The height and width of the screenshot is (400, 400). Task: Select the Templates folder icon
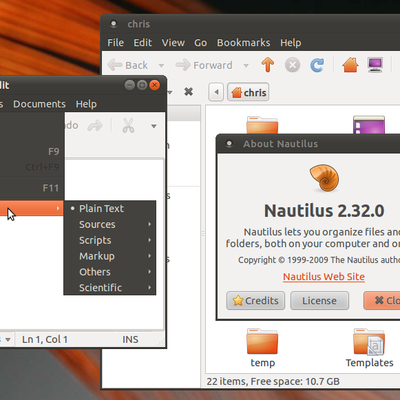pyautogui.click(x=369, y=342)
